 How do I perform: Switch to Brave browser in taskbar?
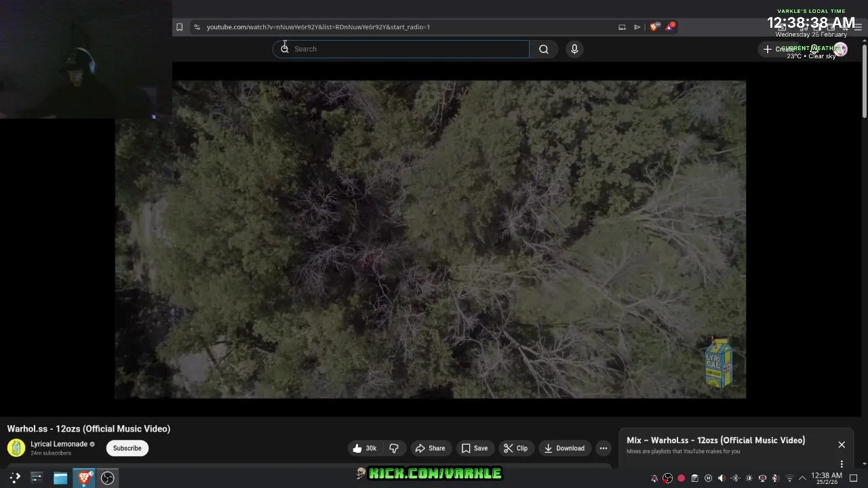(84, 478)
